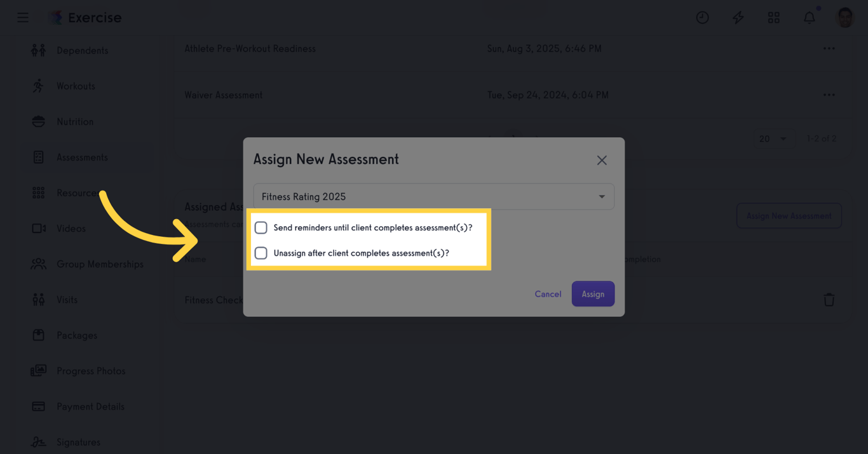The image size is (868, 454).
Task: Select the Group Memberships icon
Action: pos(38,264)
